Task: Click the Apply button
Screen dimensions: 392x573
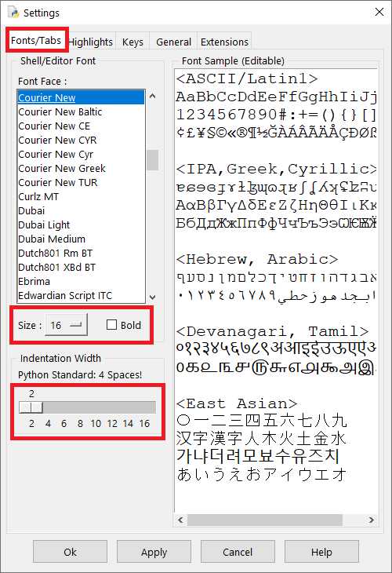Action: coord(154,552)
